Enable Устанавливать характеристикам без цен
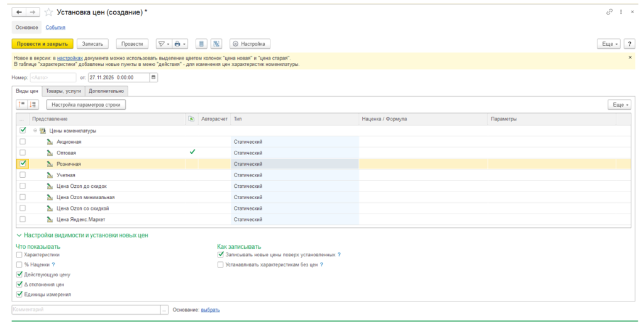 point(221,264)
